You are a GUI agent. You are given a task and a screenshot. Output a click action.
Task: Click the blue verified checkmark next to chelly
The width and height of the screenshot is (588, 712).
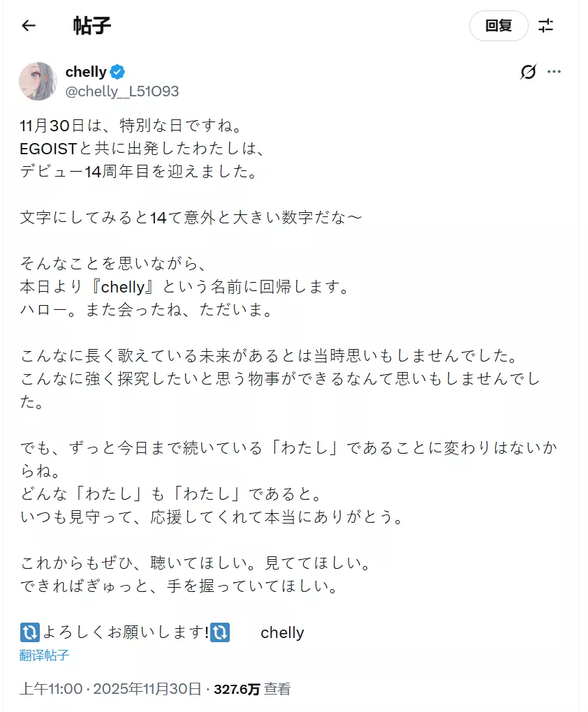tap(116, 72)
